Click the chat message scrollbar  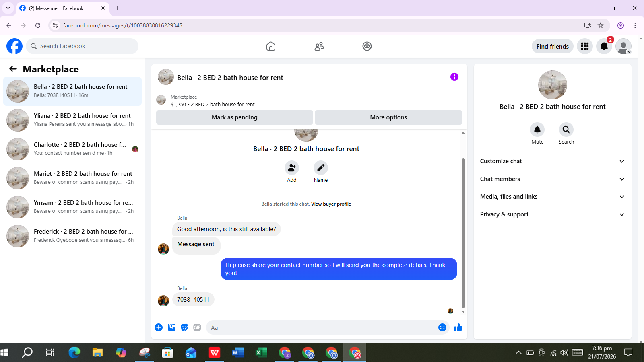pos(463,233)
